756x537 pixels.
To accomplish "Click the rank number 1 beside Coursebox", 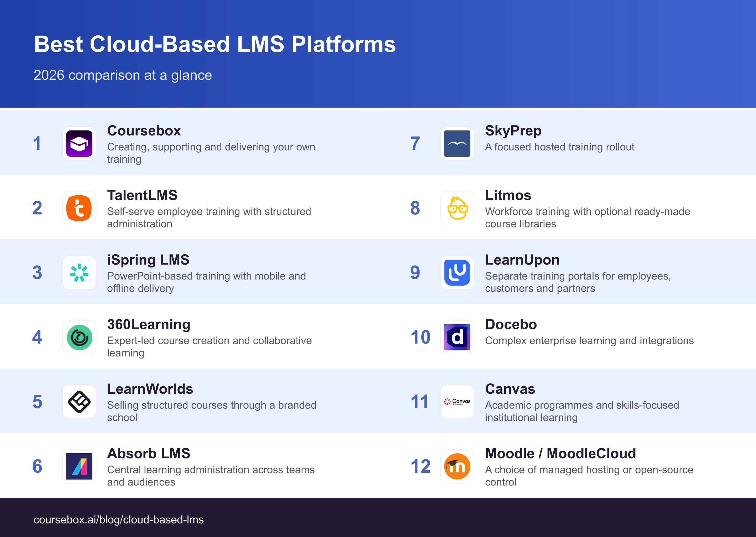I will click(37, 144).
